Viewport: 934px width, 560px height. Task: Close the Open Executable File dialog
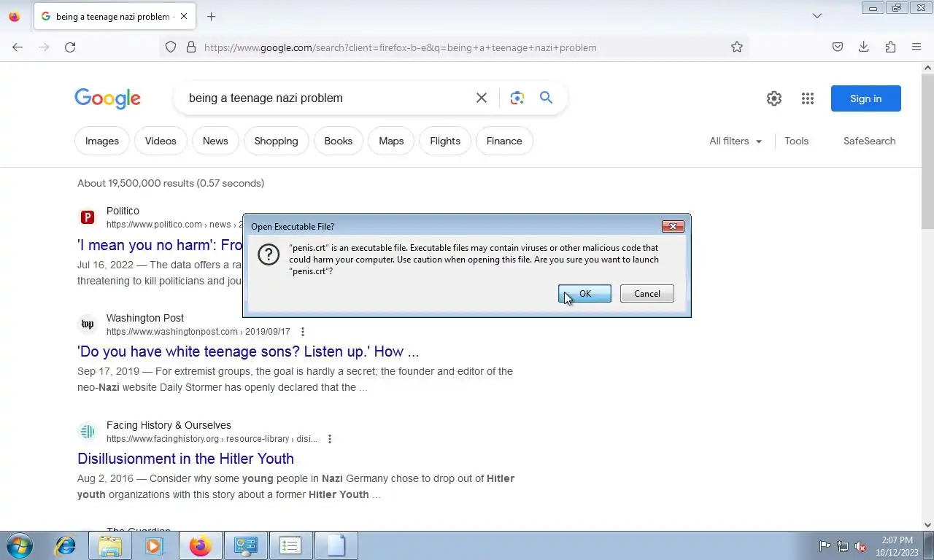coord(673,226)
